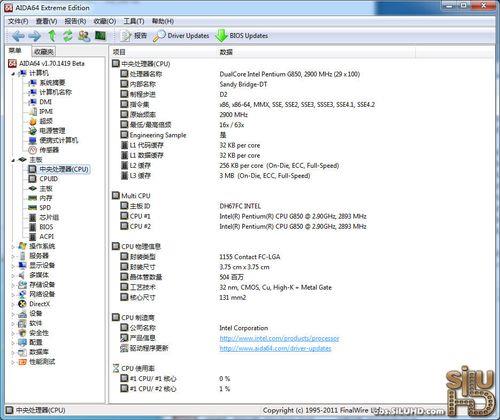
Task: Select 芯片组 chipset tree item
Action: click(x=44, y=217)
